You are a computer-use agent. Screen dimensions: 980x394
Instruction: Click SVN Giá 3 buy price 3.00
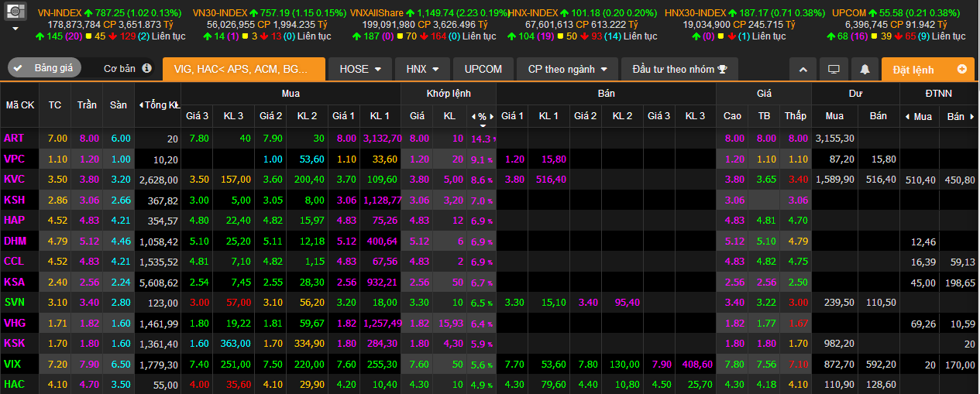coord(199,303)
